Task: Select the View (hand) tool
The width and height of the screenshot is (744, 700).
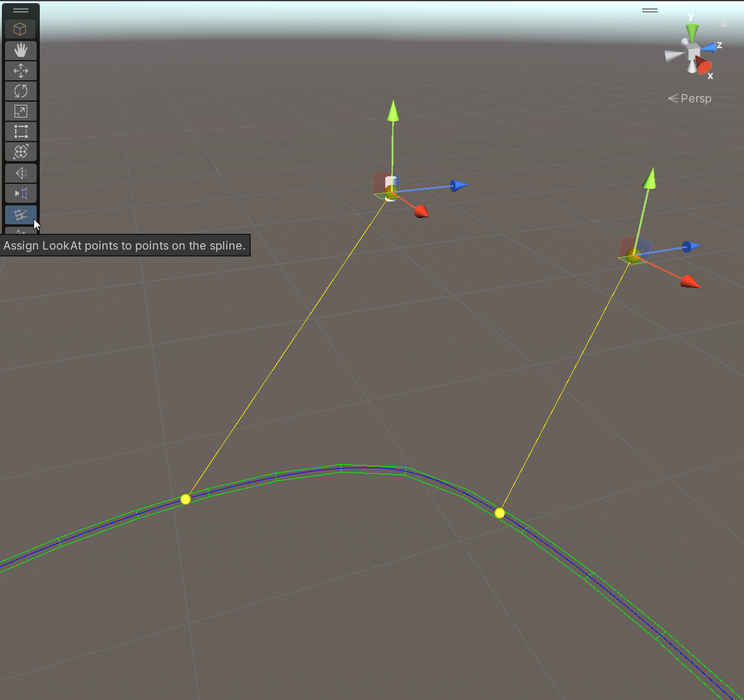Action: 21,50
